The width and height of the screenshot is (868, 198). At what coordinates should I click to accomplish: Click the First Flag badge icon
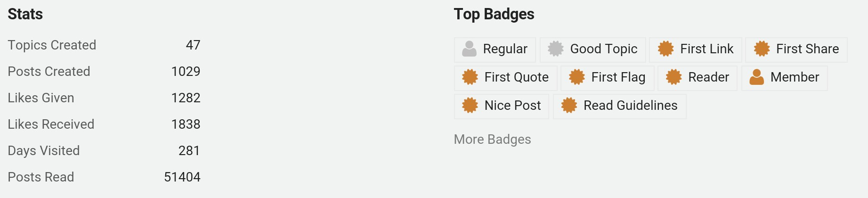point(577,77)
